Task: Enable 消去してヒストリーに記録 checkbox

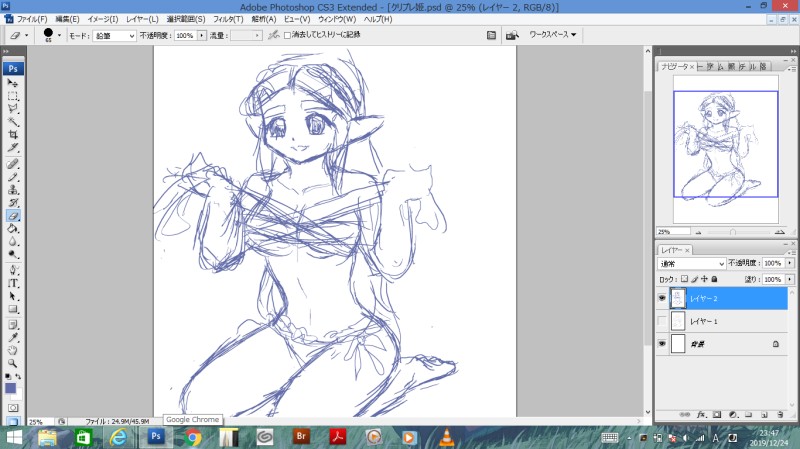Action: pyautogui.click(x=287, y=35)
